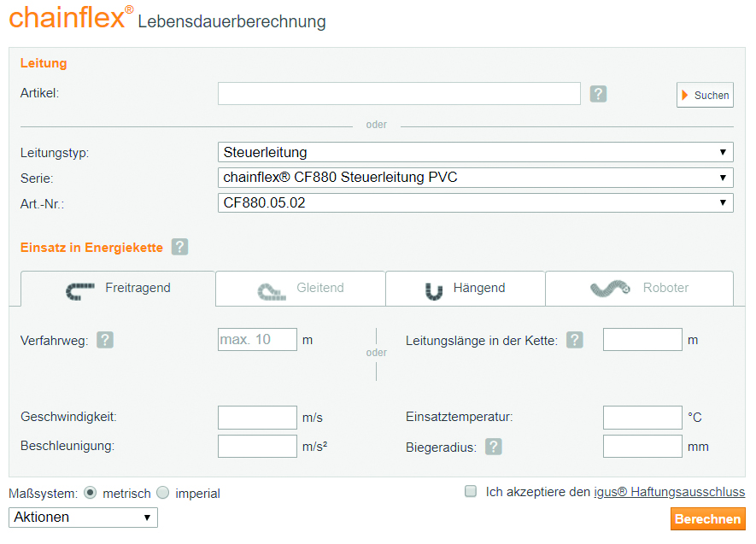Open the igus Haftungsausschluss link
756x544 pixels.
pos(669,492)
